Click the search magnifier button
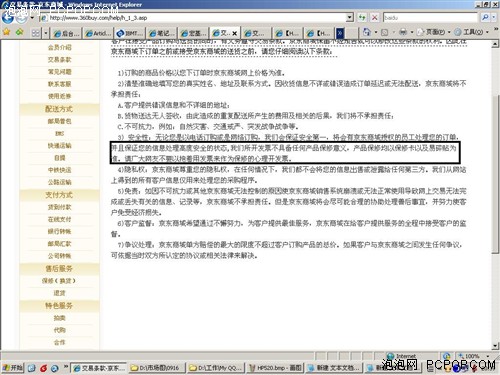Image resolution: width=500 pixels, height=375 pixels. click(485, 17)
